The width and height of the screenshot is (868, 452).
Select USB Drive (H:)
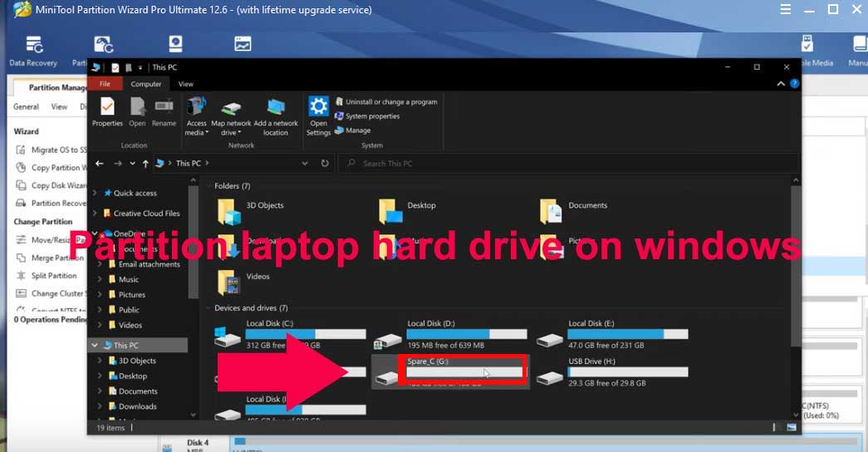pos(612,372)
